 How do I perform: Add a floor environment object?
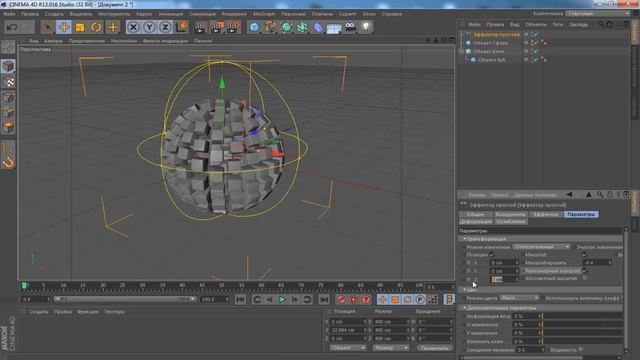click(334, 28)
